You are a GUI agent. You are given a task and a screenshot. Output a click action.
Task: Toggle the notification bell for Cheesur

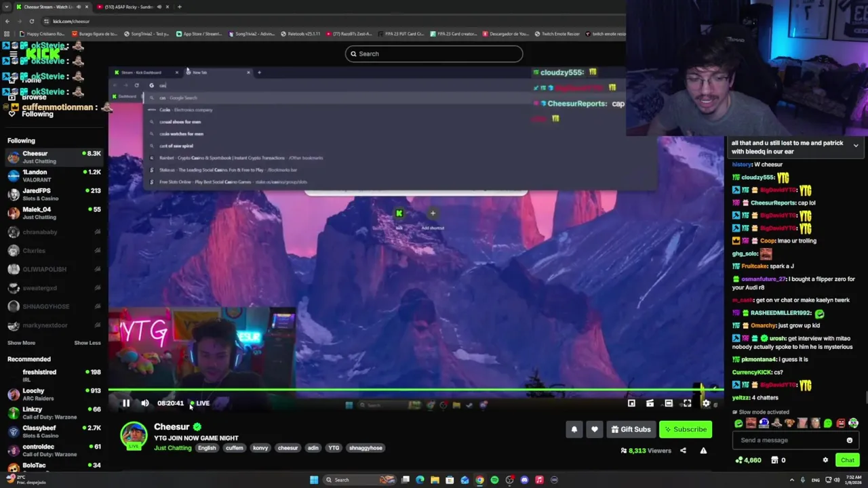(x=574, y=429)
